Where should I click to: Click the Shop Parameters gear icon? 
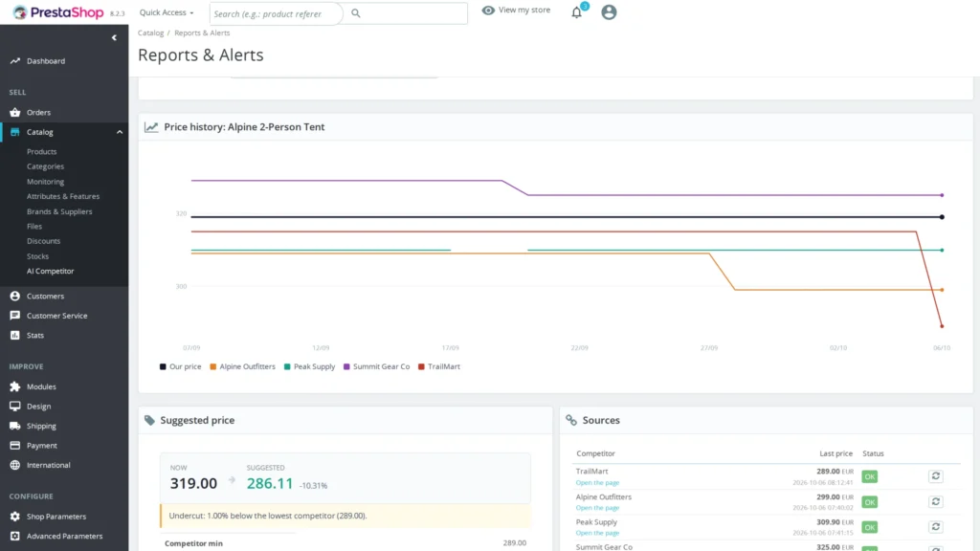coord(15,517)
